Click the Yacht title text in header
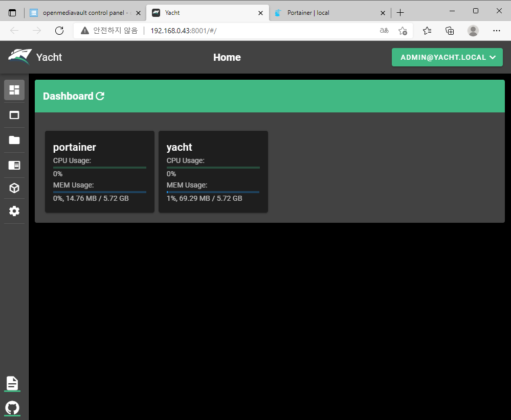511x420 pixels. (49, 57)
